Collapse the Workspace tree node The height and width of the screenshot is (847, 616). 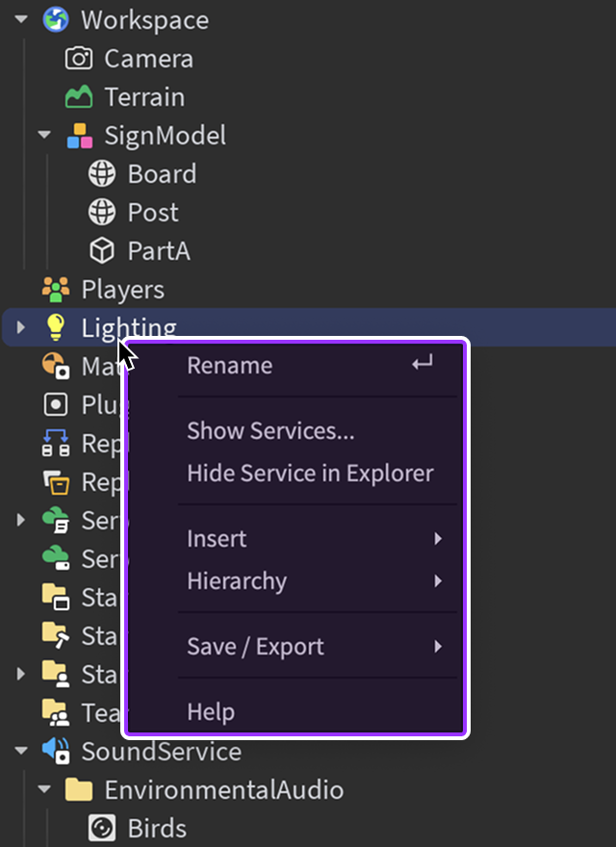[x=21, y=20]
